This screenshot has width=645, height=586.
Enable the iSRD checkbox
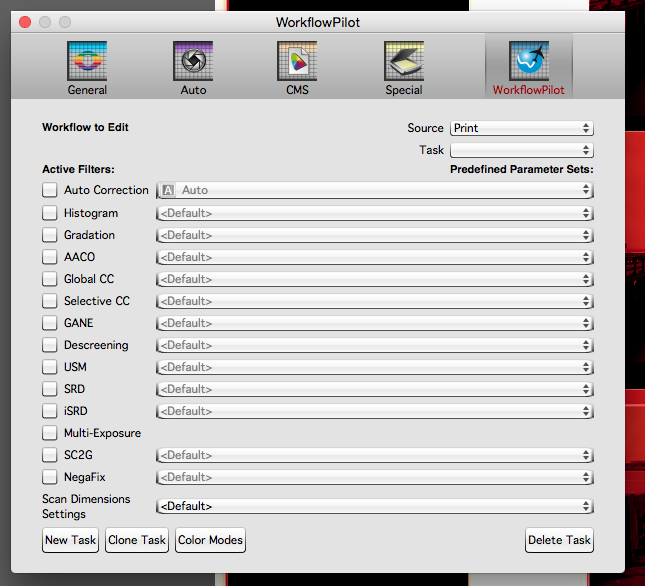(x=50, y=411)
